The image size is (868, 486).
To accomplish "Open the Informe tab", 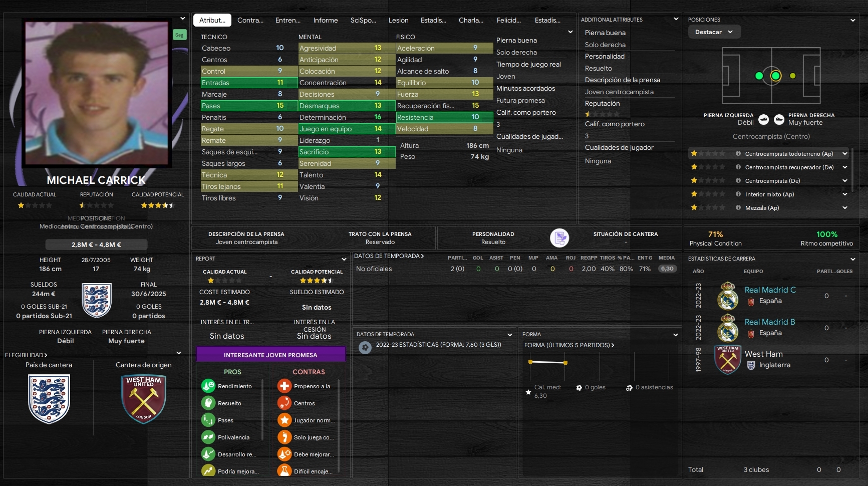I will coord(326,20).
